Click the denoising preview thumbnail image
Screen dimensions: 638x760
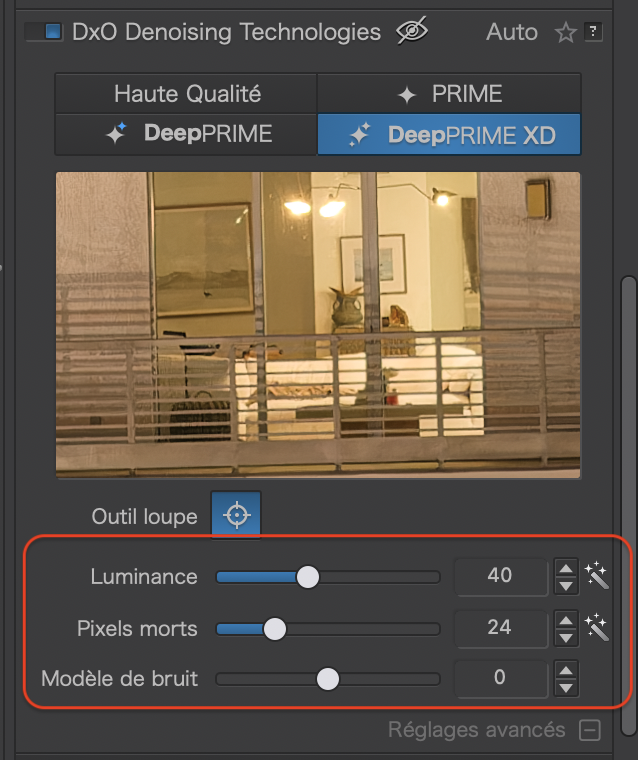318,325
